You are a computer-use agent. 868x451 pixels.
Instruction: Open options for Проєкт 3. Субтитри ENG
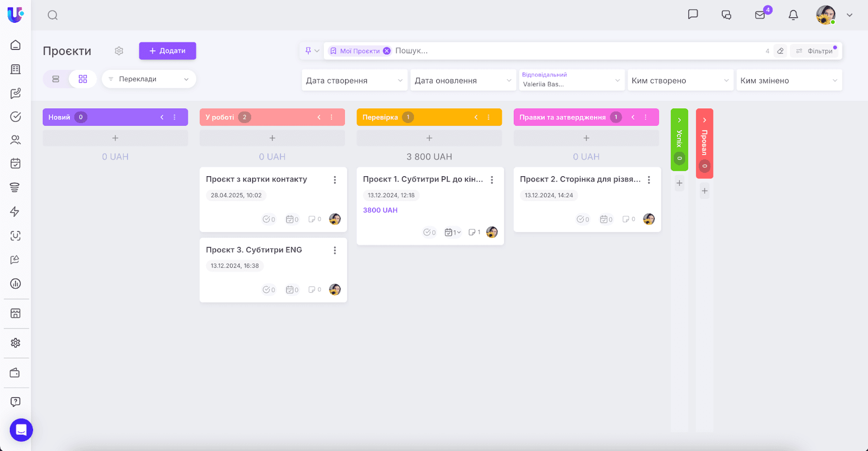coord(335,250)
